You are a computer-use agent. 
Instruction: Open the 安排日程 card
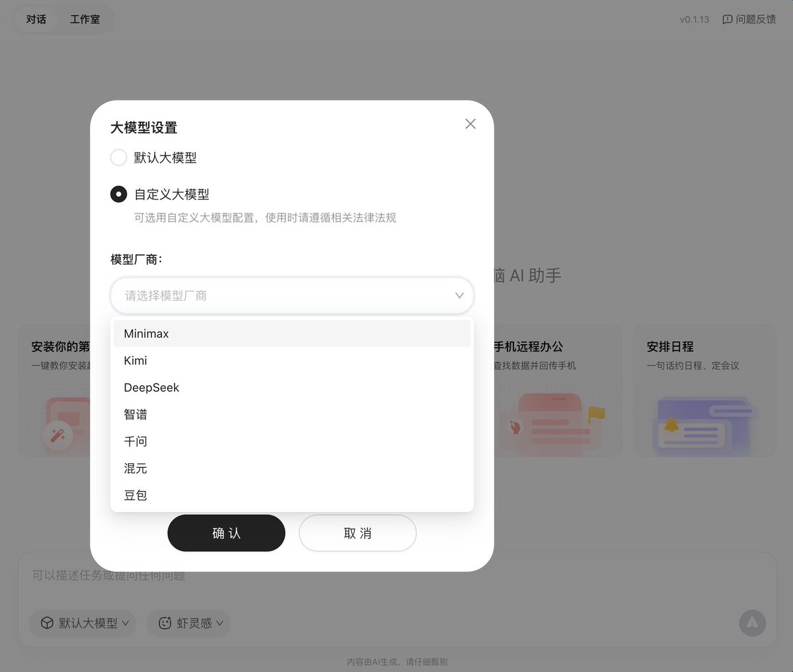(704, 390)
